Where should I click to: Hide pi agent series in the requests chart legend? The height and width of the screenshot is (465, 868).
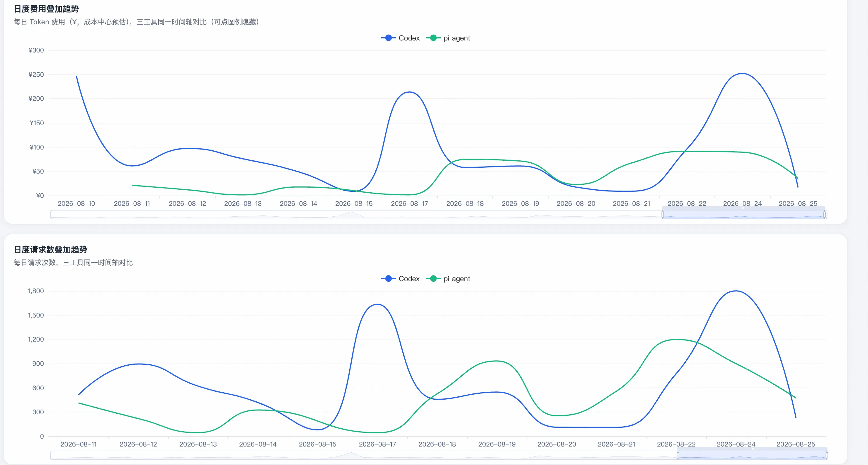click(x=448, y=279)
